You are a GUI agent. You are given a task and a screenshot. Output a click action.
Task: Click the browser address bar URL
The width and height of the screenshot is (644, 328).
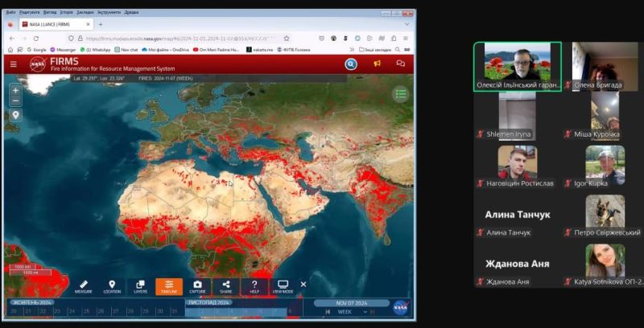pos(179,38)
